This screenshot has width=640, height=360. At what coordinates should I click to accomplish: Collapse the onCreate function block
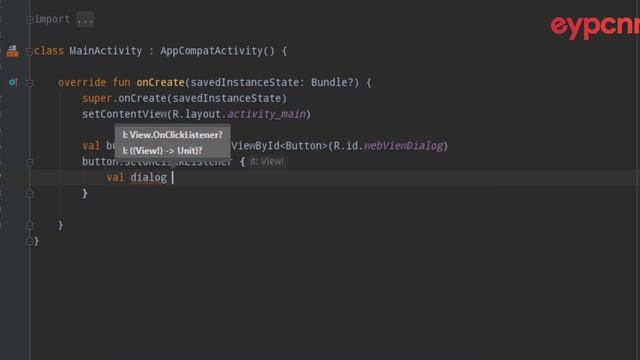(29, 83)
